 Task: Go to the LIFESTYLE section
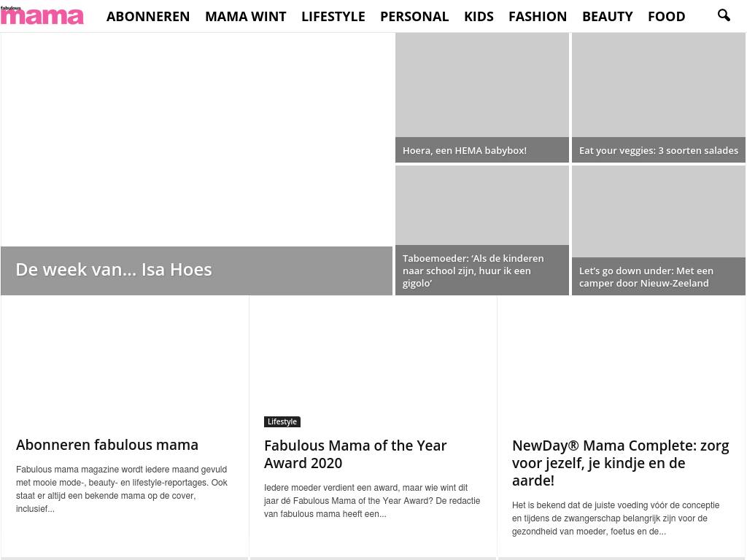[x=333, y=16]
